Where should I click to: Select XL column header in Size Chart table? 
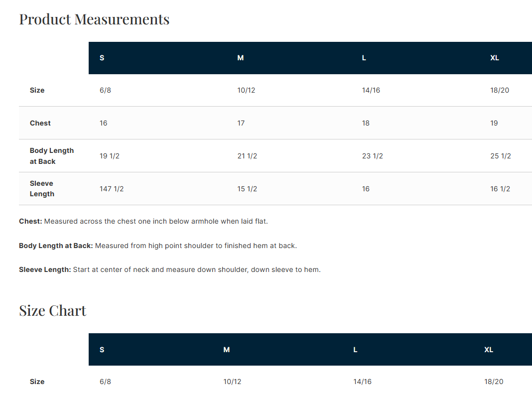click(x=489, y=350)
